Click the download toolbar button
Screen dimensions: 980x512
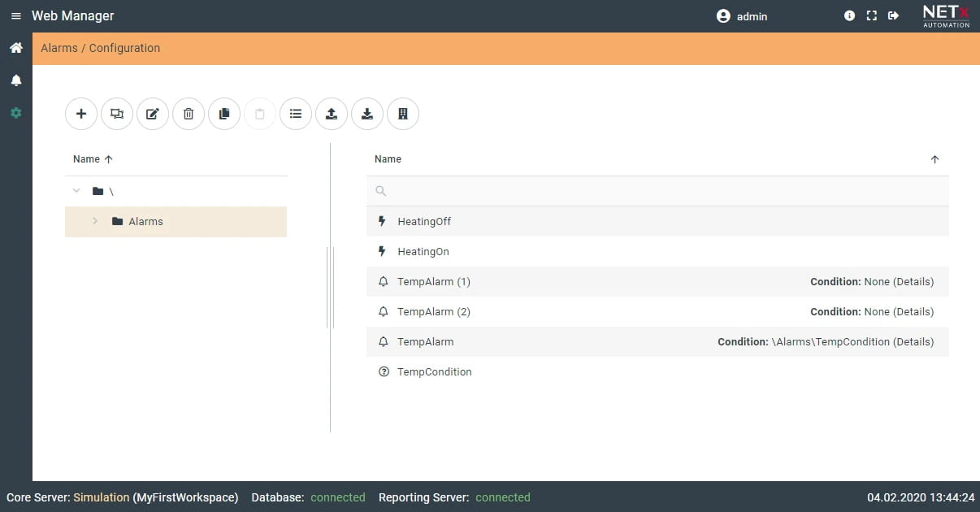[x=367, y=114]
